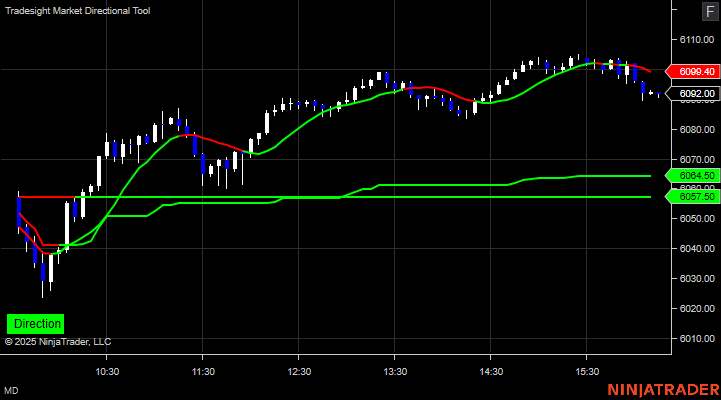Screen dimensions: 721x400
Task: Click the 6020.00 price axis label
Action: [697, 309]
